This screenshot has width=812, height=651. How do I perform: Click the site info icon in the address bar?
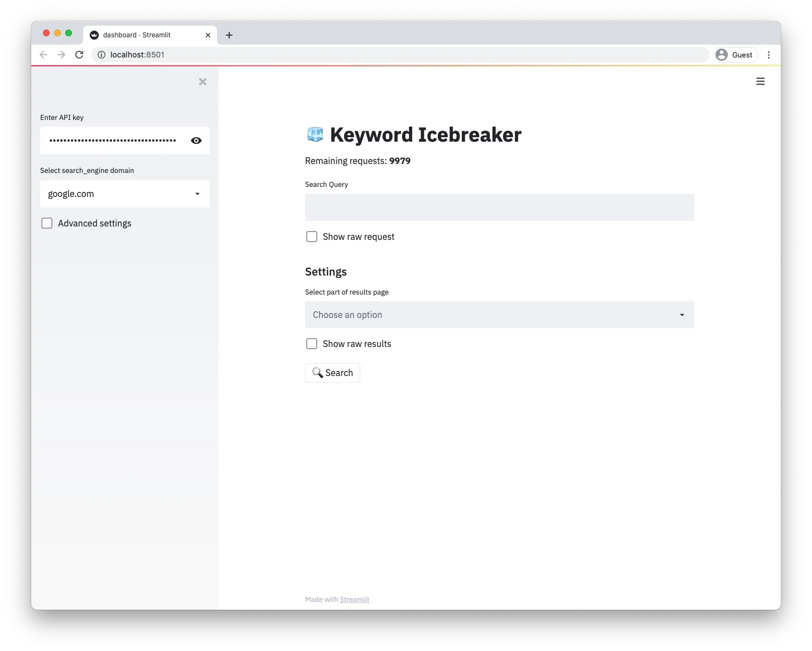pyautogui.click(x=101, y=55)
